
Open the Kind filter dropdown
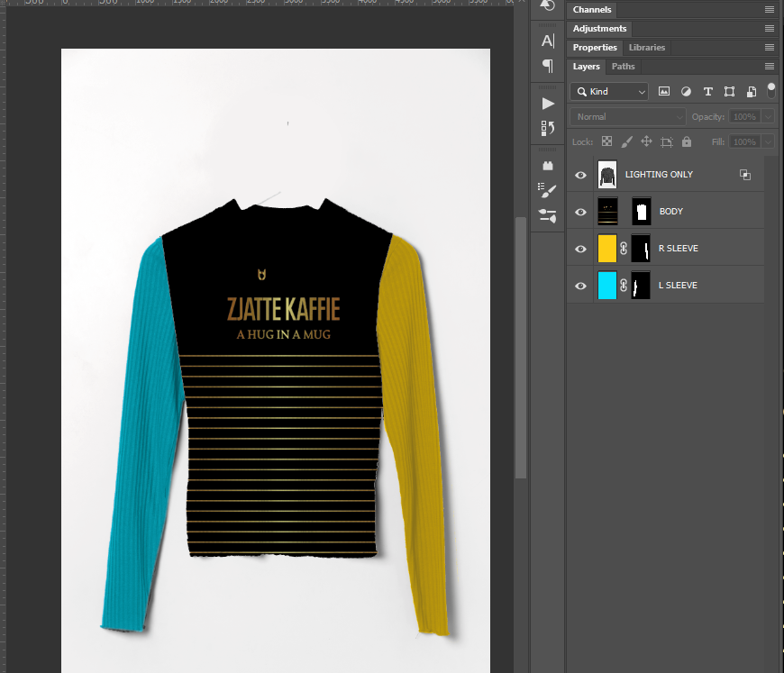(x=608, y=91)
